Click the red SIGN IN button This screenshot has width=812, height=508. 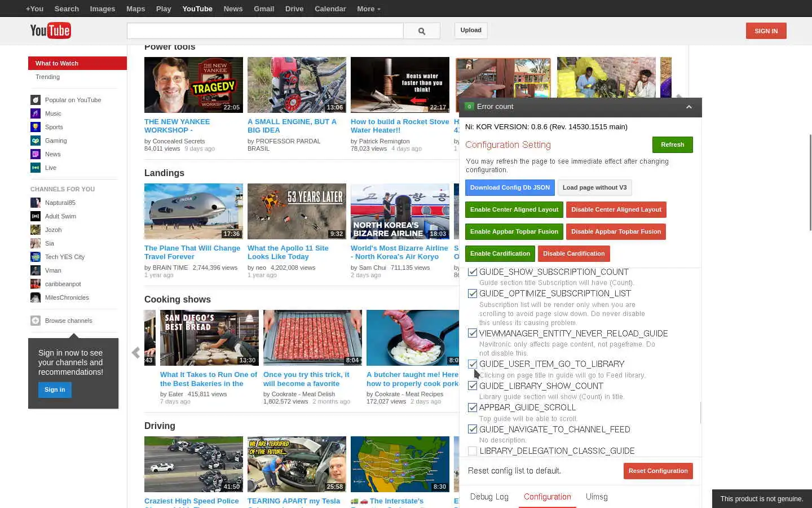click(766, 31)
